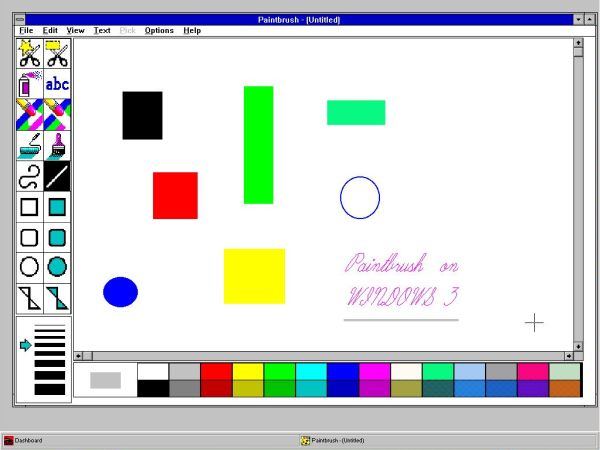Pick the bright yellow color swatch

click(248, 372)
